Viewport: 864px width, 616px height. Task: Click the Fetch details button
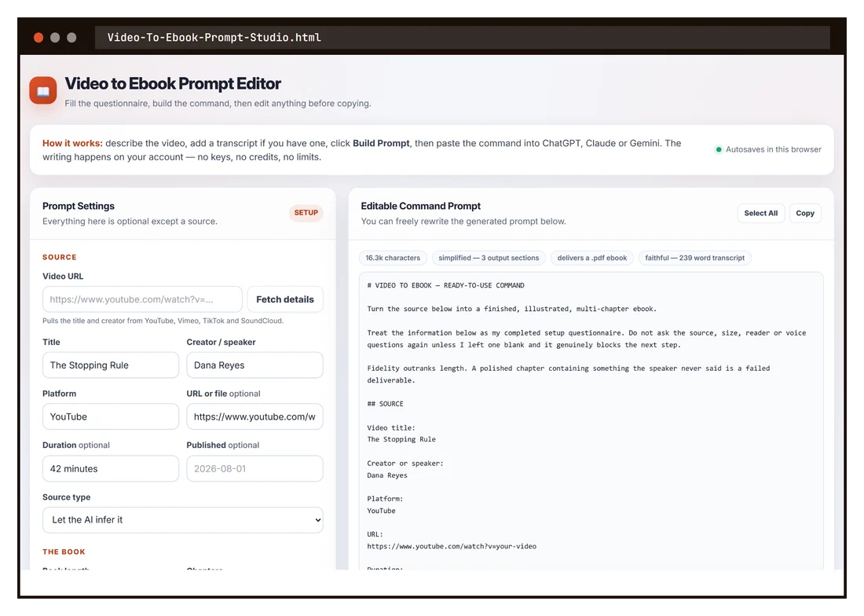click(x=285, y=299)
